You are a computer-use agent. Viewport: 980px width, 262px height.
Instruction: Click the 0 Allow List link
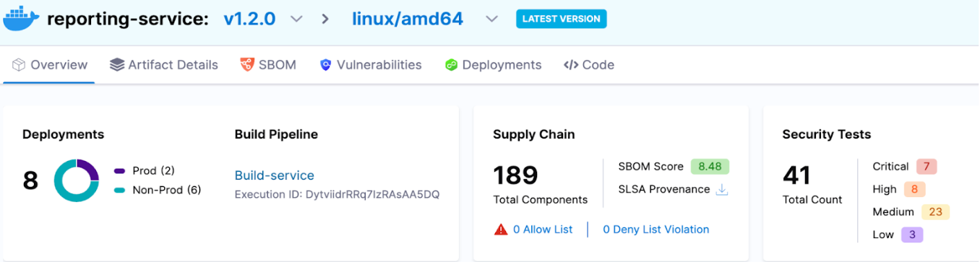coord(543,230)
